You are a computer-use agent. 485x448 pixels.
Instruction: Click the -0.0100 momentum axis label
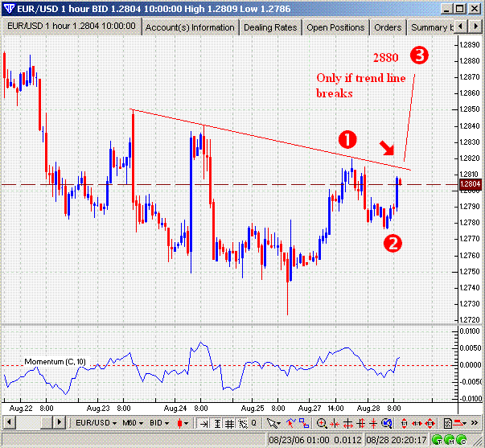coord(471,398)
